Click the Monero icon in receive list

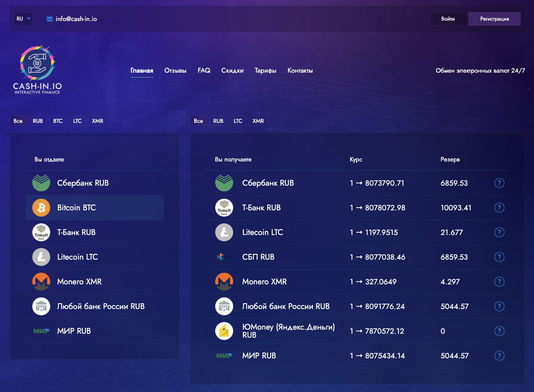coord(224,282)
